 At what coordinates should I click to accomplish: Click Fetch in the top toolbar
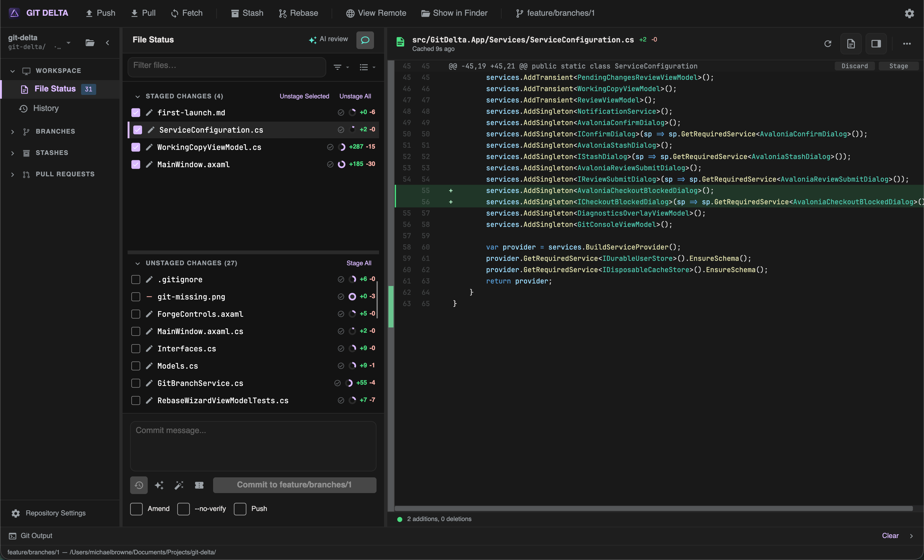[187, 13]
